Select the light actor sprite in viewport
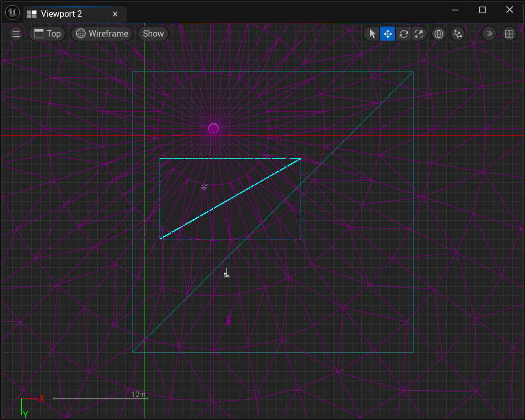Screen dimensions: 525x420 tap(204, 187)
